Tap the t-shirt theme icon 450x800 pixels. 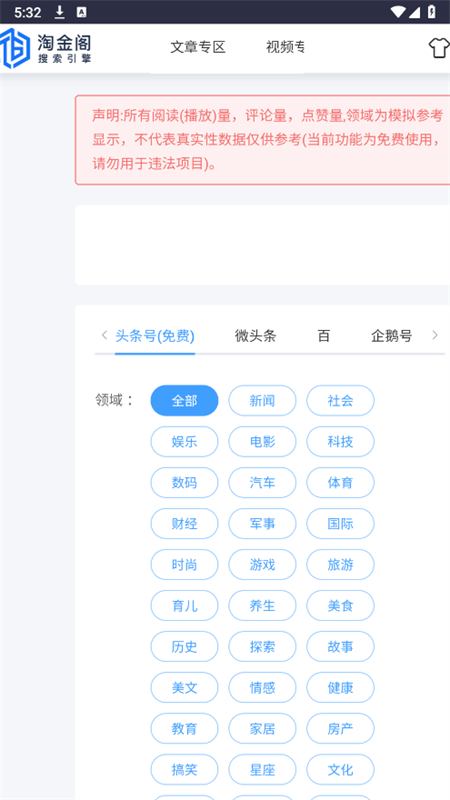point(439,48)
